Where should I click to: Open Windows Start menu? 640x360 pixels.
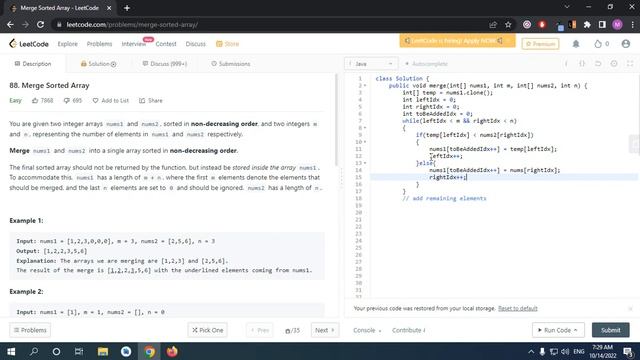point(11,351)
